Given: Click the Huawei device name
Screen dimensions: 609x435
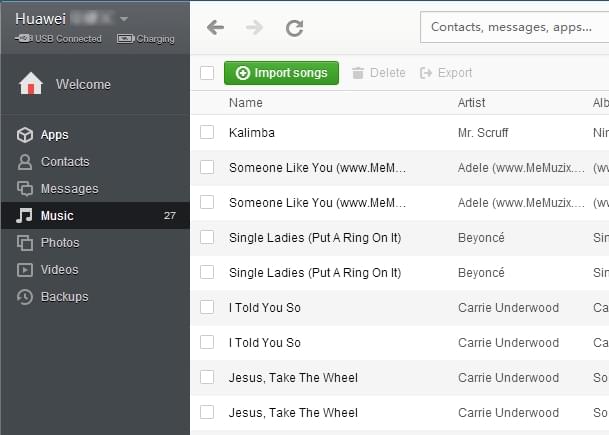Looking at the screenshot, I should pos(41,19).
